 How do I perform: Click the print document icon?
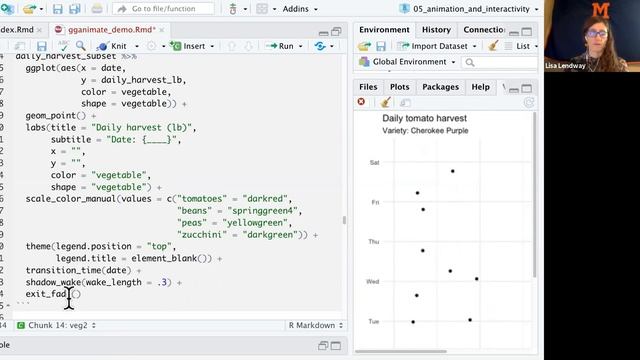[97, 9]
